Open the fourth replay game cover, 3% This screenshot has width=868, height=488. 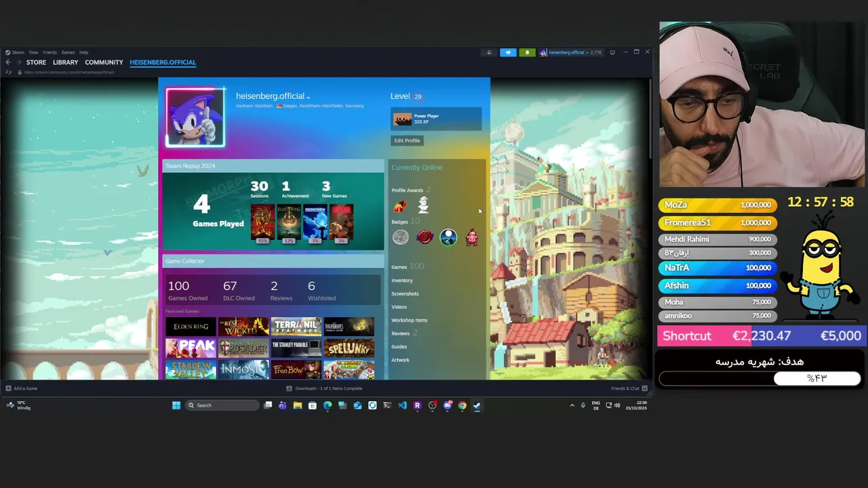pos(341,223)
